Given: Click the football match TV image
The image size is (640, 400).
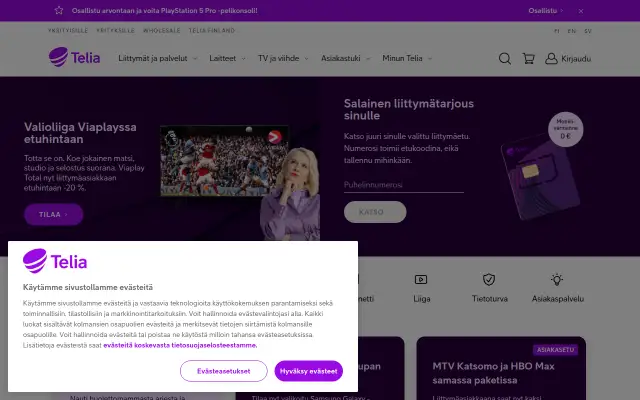Looking at the screenshot, I should point(224,160).
